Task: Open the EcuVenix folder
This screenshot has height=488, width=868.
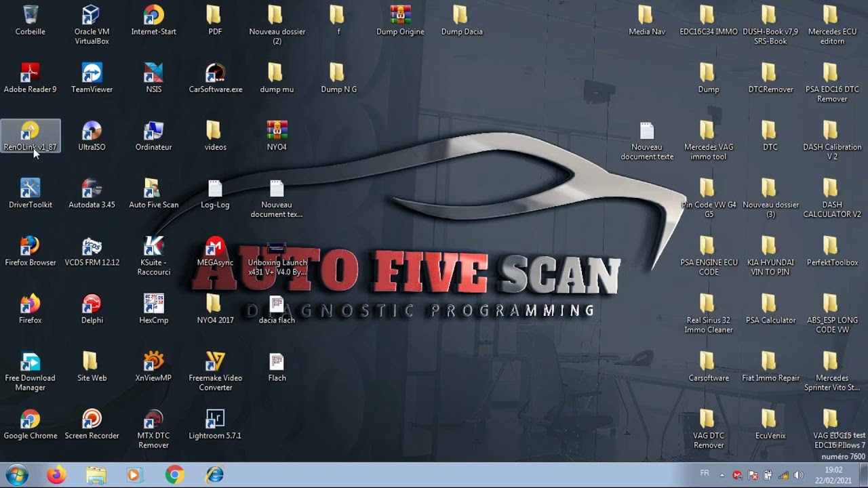Action: pyautogui.click(x=770, y=424)
